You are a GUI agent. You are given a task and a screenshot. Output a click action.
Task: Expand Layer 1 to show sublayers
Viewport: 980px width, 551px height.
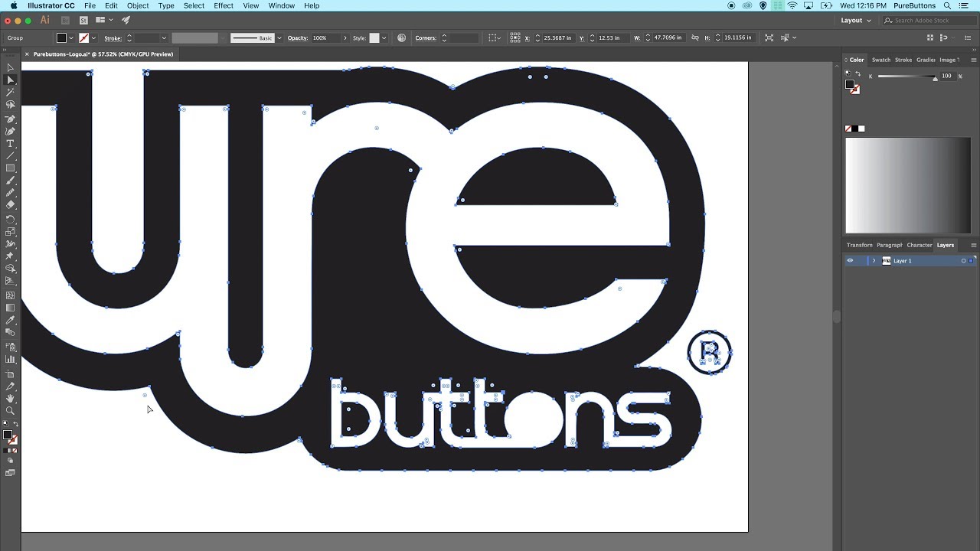click(x=874, y=260)
